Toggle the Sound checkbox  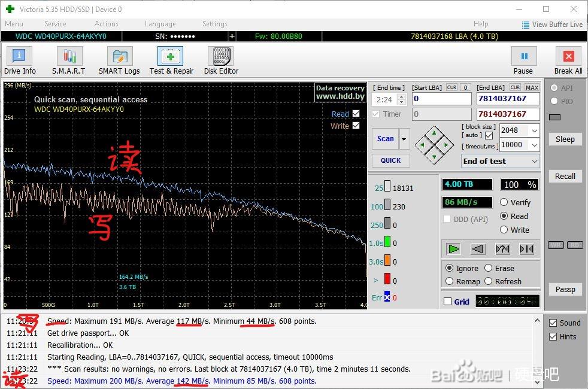tap(553, 323)
